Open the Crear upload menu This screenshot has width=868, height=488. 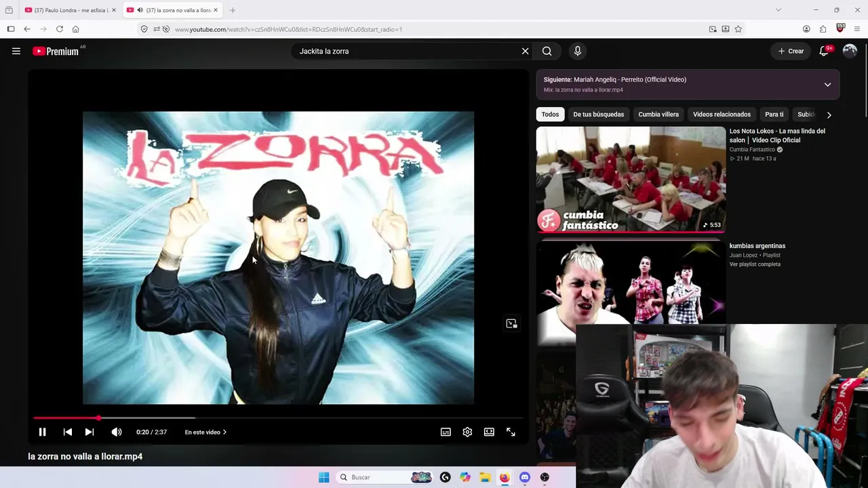point(791,51)
